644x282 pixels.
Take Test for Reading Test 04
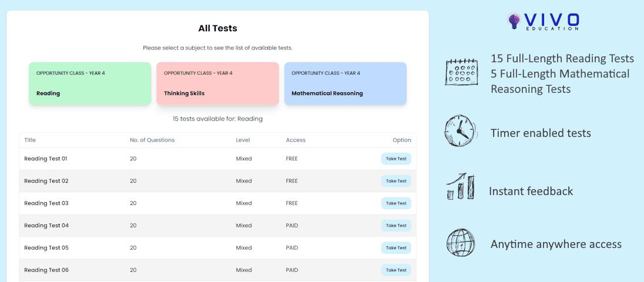coord(396,226)
